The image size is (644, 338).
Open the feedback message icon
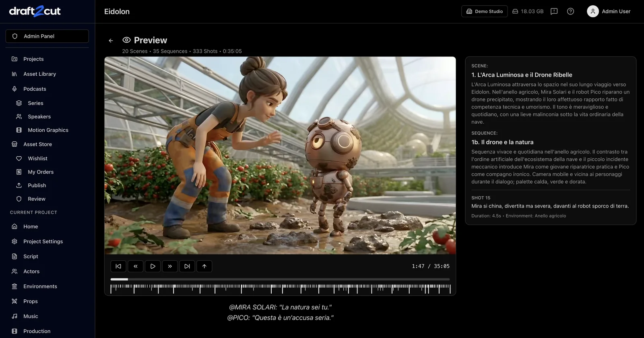point(554,11)
